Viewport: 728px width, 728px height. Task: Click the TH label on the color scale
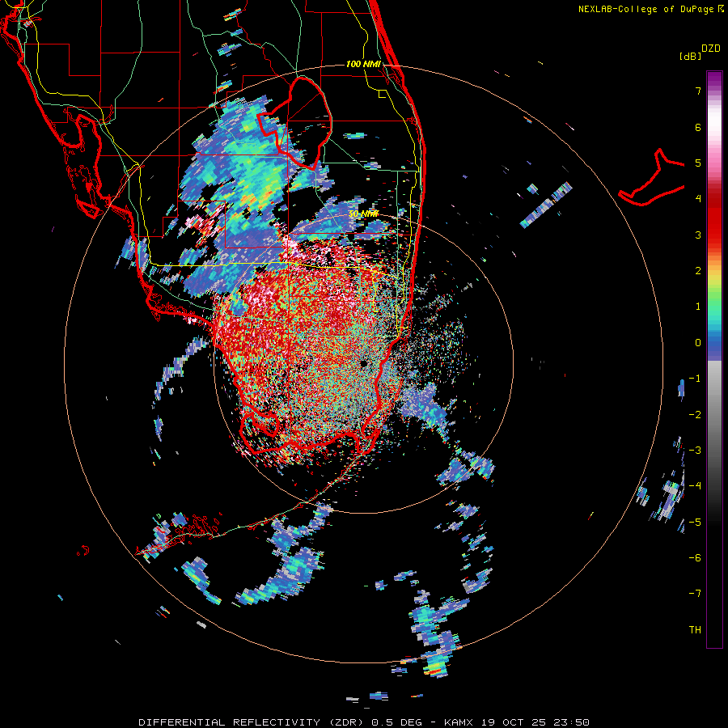pos(695,630)
